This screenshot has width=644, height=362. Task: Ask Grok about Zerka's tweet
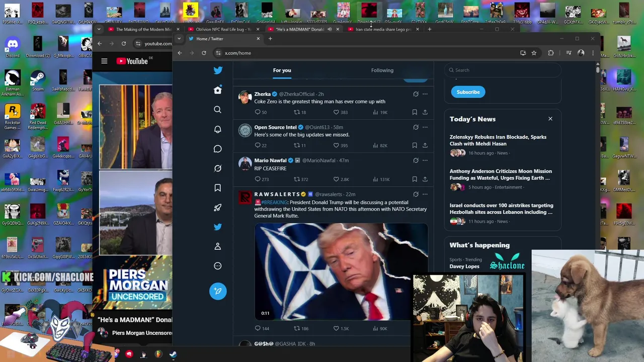coord(416,94)
